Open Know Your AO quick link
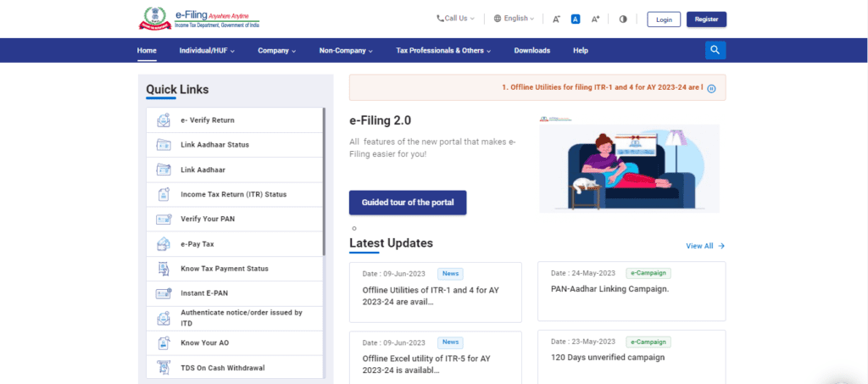Image resolution: width=868 pixels, height=384 pixels. [x=236, y=343]
